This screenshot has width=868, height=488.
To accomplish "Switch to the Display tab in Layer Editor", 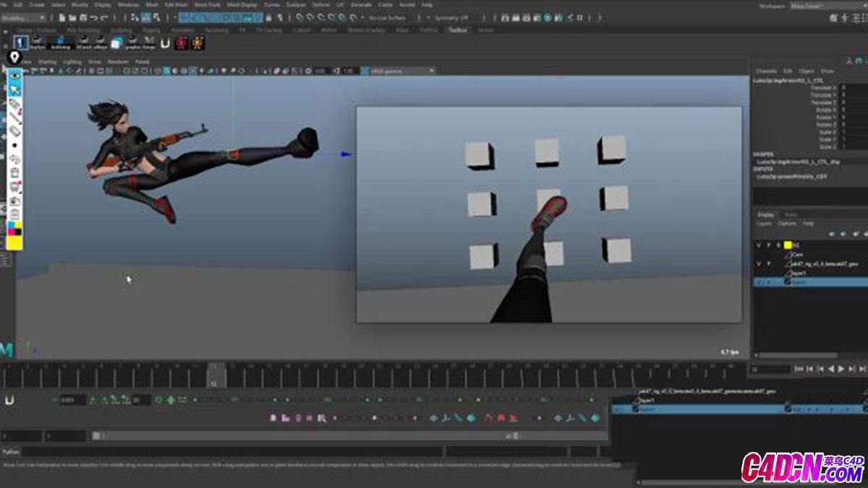I will pos(765,215).
